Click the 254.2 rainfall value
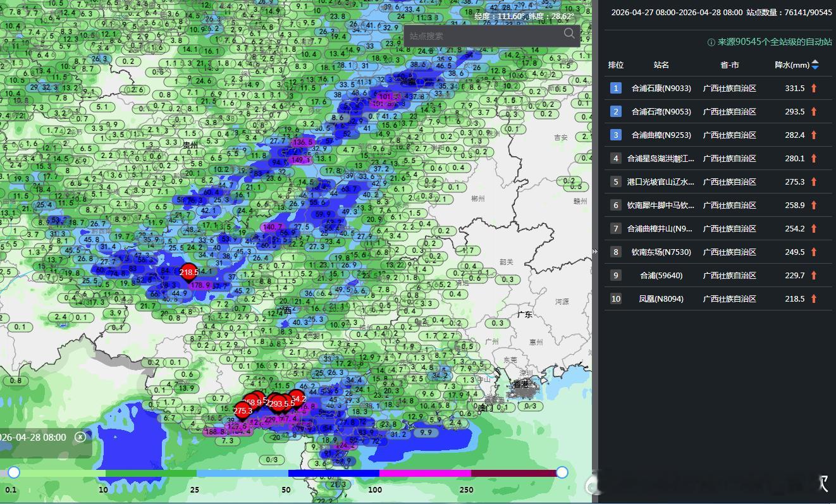 [795, 229]
